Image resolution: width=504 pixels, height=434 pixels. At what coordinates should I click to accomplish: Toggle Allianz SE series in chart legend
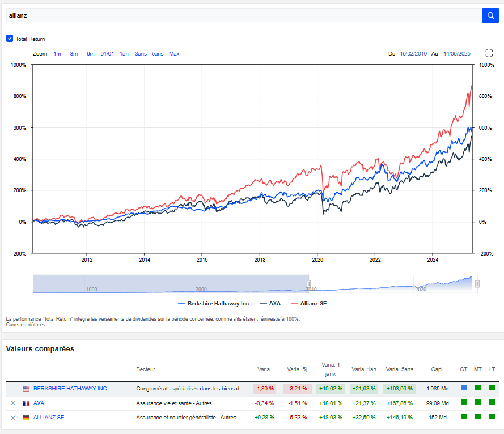click(308, 304)
